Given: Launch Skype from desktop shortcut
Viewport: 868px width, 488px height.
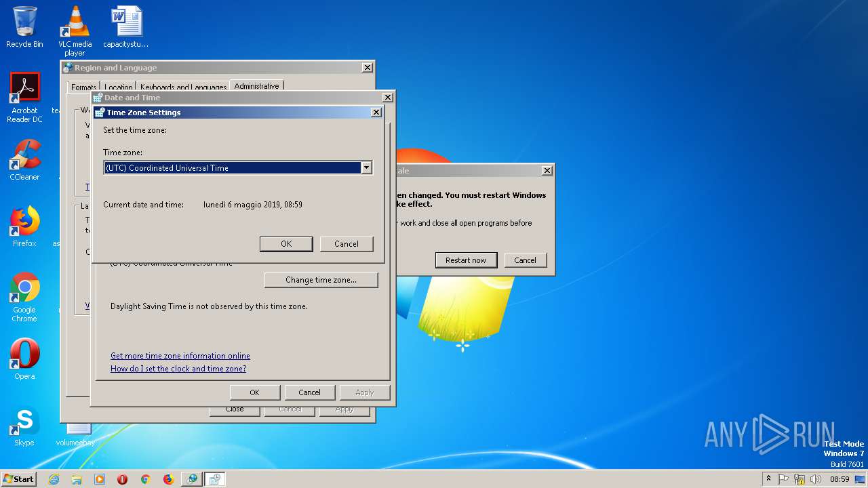Looking at the screenshot, I should 24,426.
